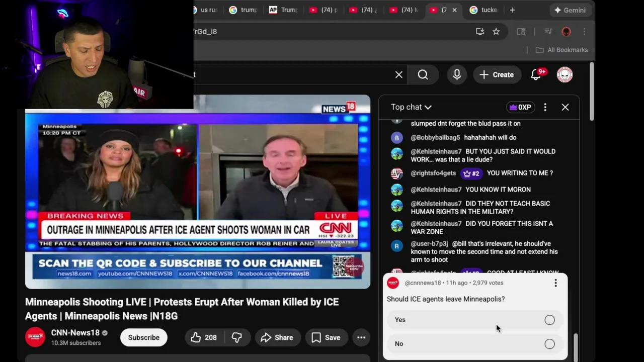The height and width of the screenshot is (362, 644).
Task: Open the media control icon in toolbar
Action: [x=548, y=32]
